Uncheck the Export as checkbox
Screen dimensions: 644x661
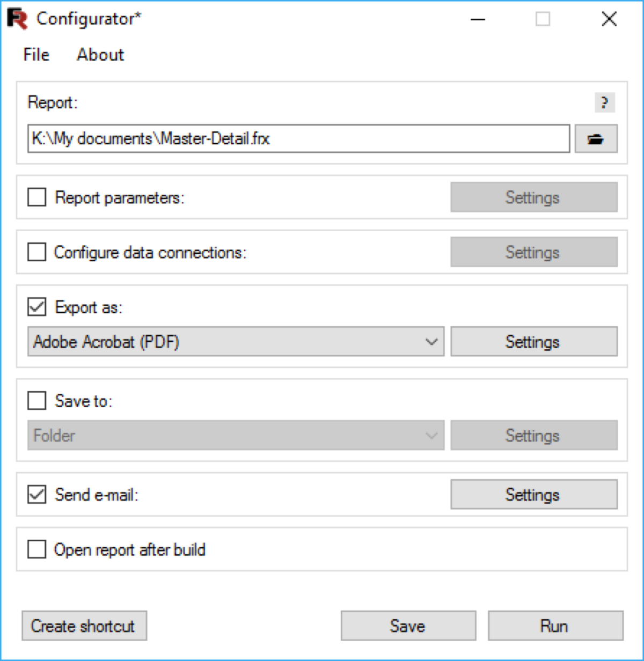coord(37,307)
